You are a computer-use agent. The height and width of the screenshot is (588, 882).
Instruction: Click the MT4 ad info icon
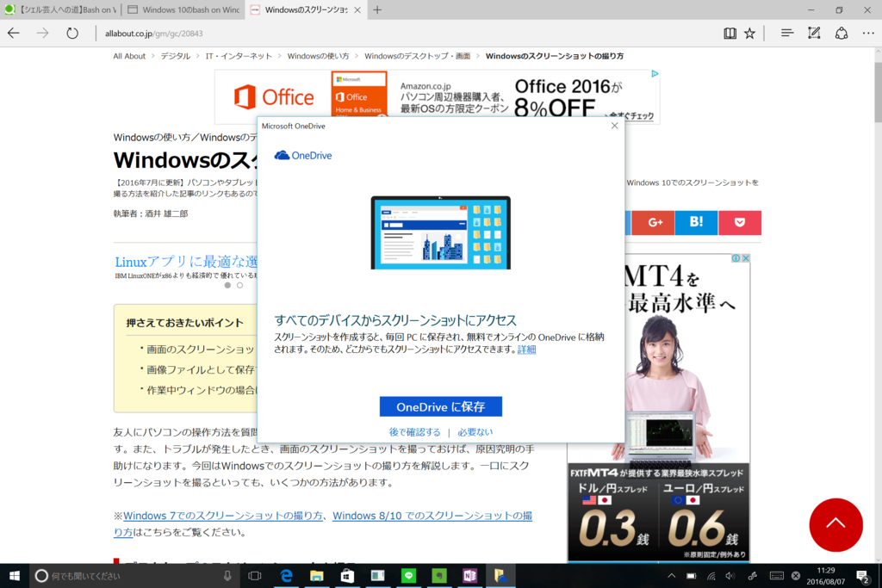[x=736, y=258]
